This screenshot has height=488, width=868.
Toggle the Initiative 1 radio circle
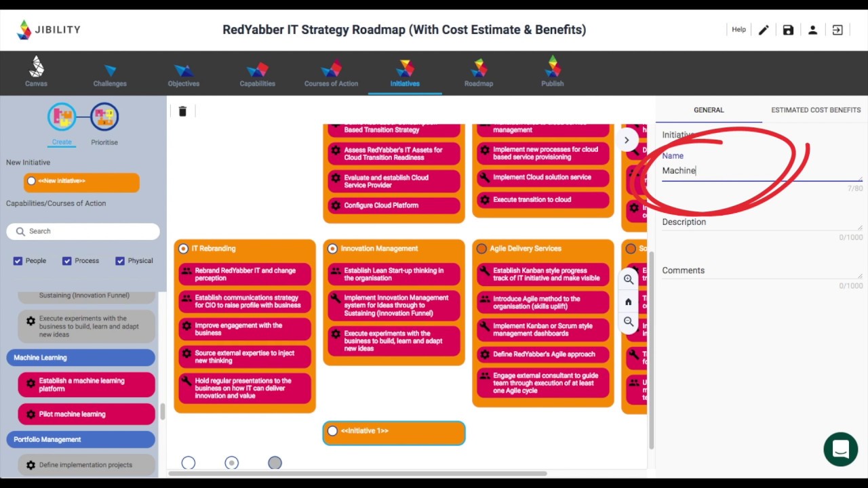(332, 431)
